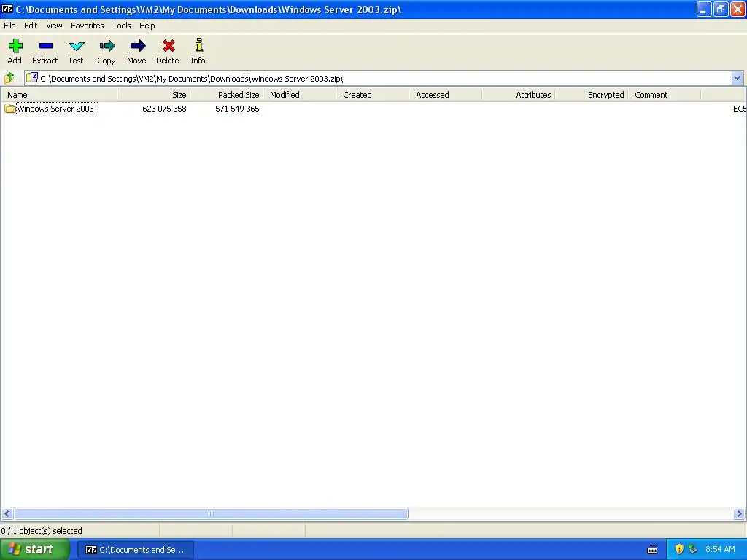Screen dimensions: 747x560
Task: Sort by Name column header
Action: point(58,95)
